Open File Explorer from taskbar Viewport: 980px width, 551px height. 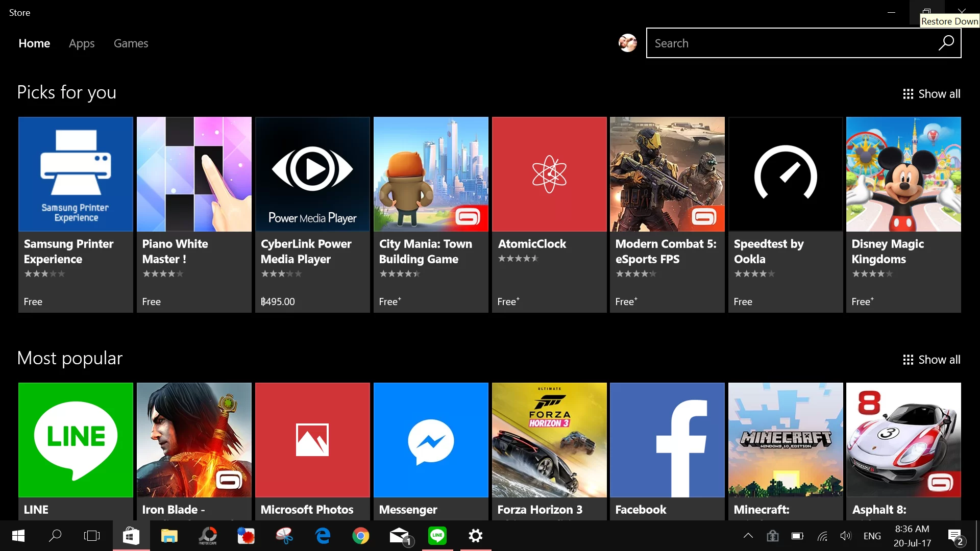169,536
